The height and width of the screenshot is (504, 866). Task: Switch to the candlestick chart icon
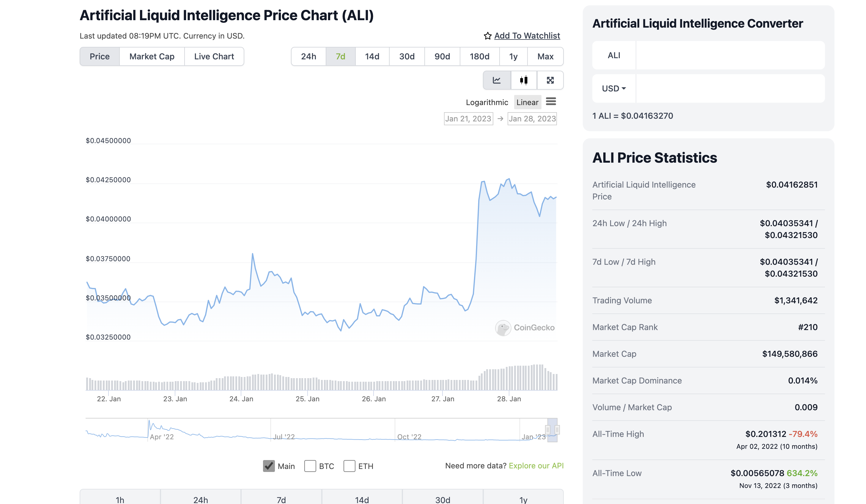coord(524,80)
